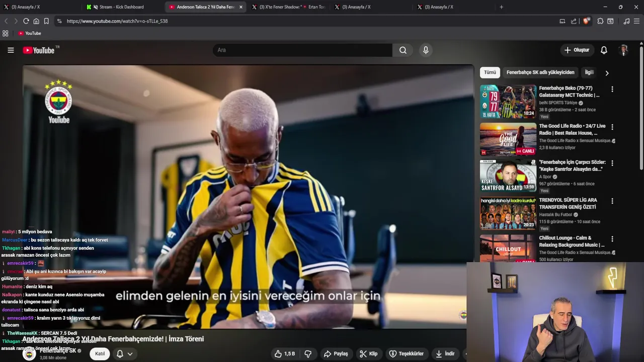
Task: Open the account avatar menu
Action: 624,50
